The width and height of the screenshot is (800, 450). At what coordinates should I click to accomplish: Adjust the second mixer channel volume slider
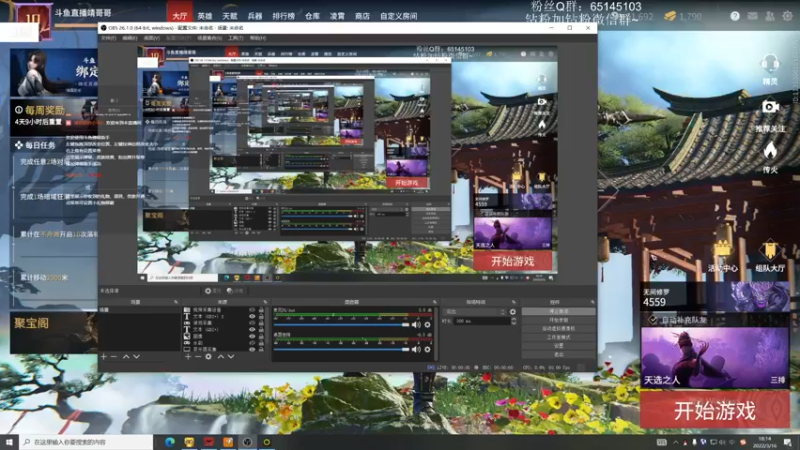click(x=341, y=349)
